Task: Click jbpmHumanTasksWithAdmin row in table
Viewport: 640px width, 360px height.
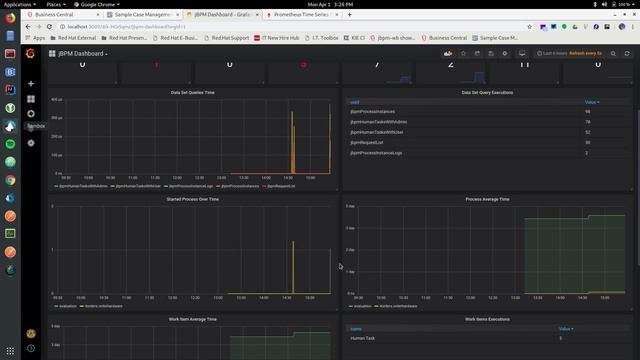Action: click(x=487, y=122)
